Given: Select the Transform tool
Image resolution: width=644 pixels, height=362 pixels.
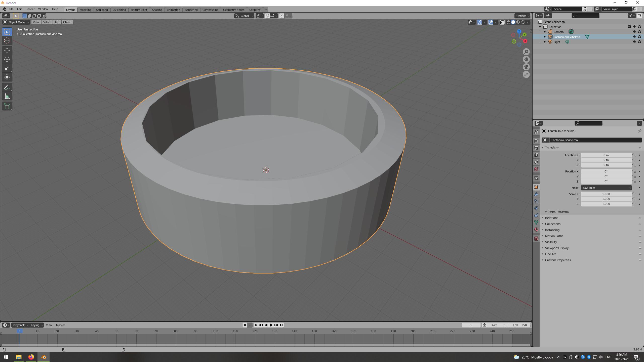Looking at the screenshot, I should click(x=7, y=77).
